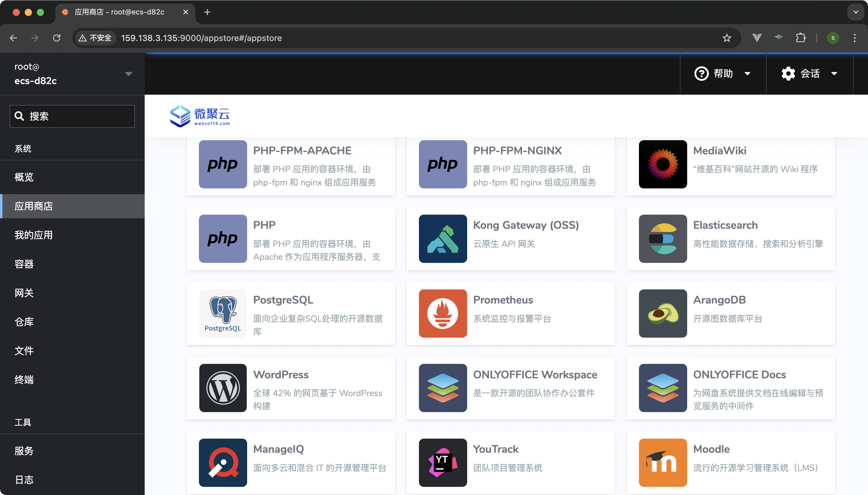868x495 pixels.
Task: Expand the root@ecs-d82c host selector
Action: click(x=72, y=74)
